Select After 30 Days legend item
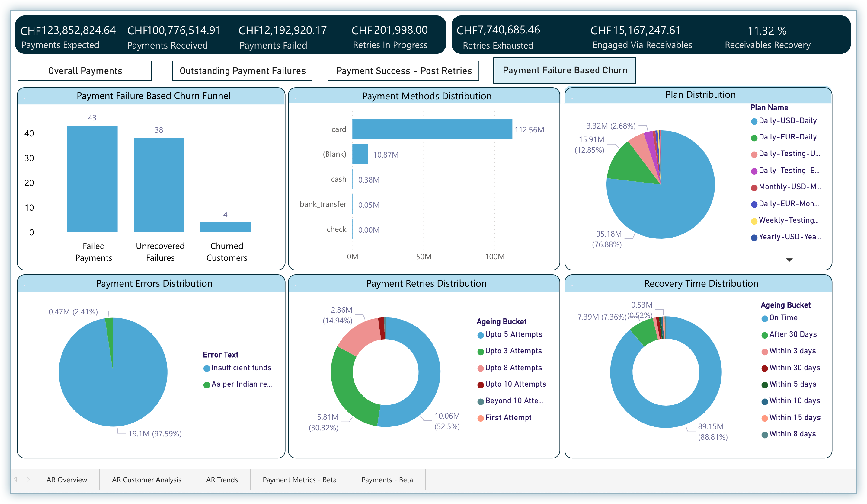 (789, 334)
